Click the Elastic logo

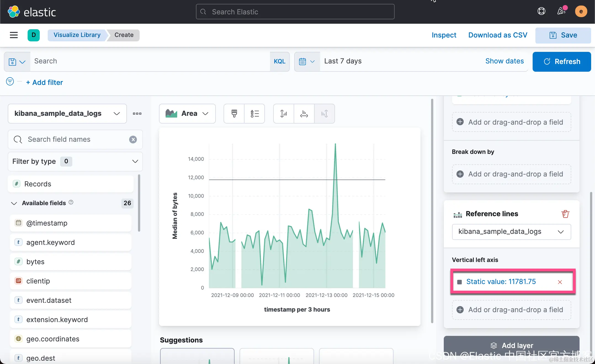[32, 12]
